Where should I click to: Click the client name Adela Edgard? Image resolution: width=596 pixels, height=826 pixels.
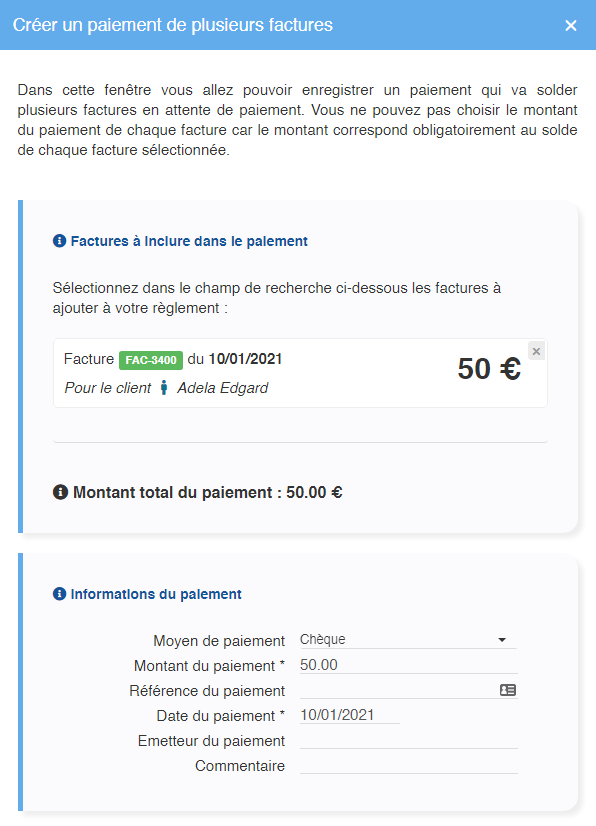[222, 388]
